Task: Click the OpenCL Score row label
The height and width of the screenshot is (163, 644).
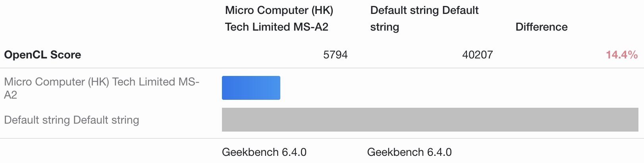Action: (x=42, y=55)
